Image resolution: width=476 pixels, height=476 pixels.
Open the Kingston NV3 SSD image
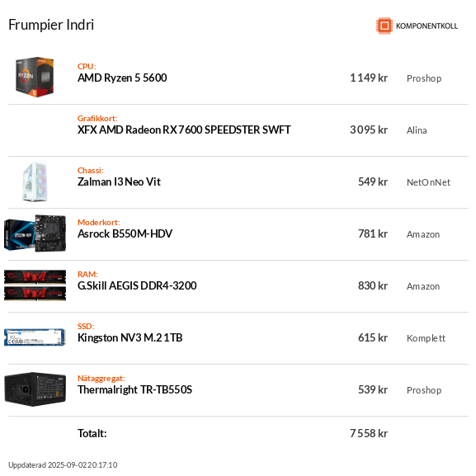[x=35, y=337]
